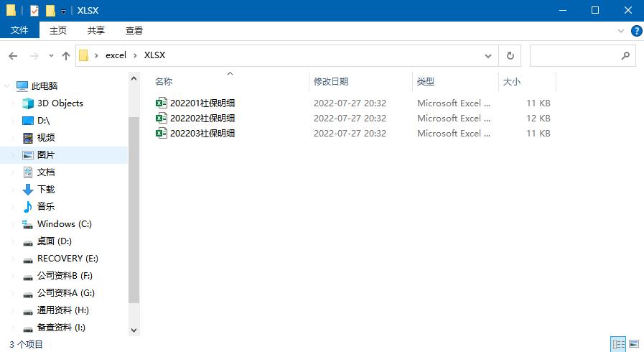Select 视频 in navigation pane
The height and width of the screenshot is (352, 644).
(x=45, y=138)
